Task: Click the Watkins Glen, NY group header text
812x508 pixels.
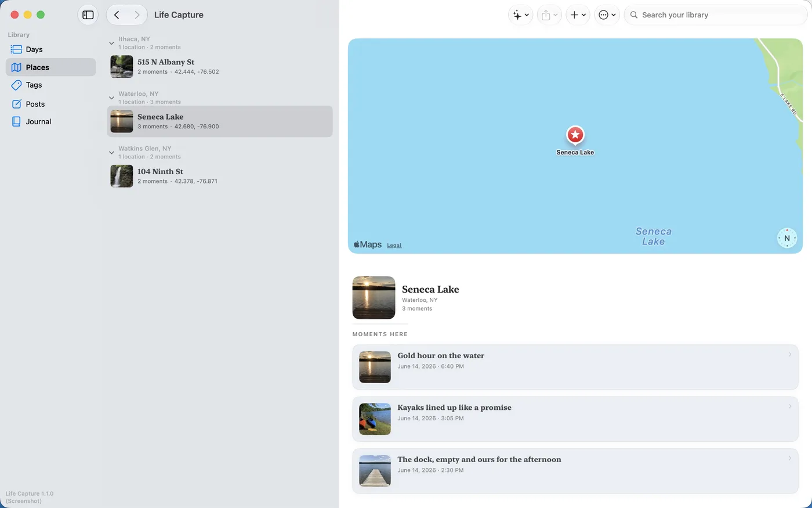Action: coord(145,149)
